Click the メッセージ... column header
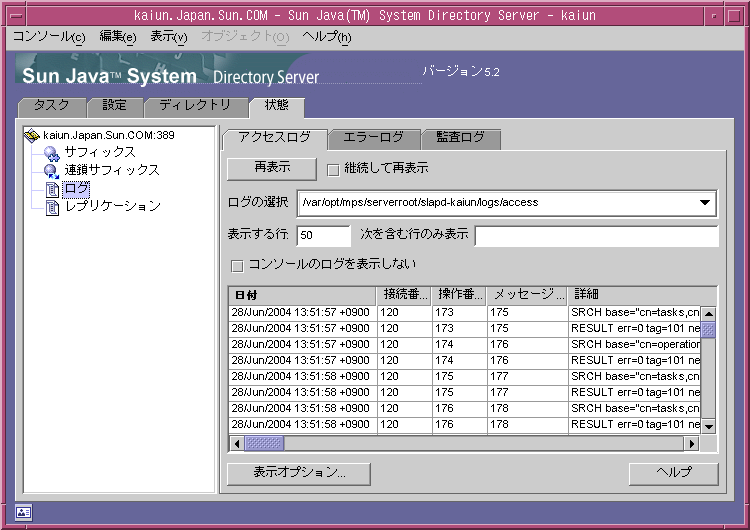750x530 pixels. click(x=527, y=295)
